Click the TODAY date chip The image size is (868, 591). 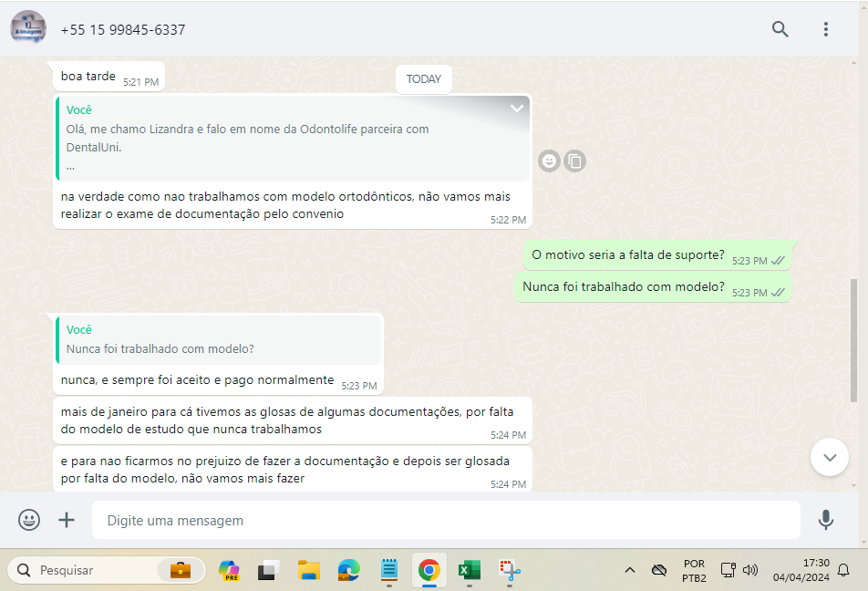click(x=423, y=79)
